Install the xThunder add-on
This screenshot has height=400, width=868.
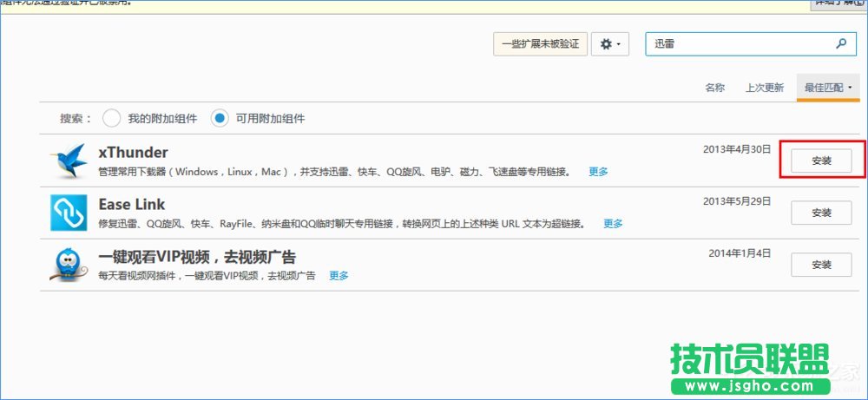click(821, 161)
